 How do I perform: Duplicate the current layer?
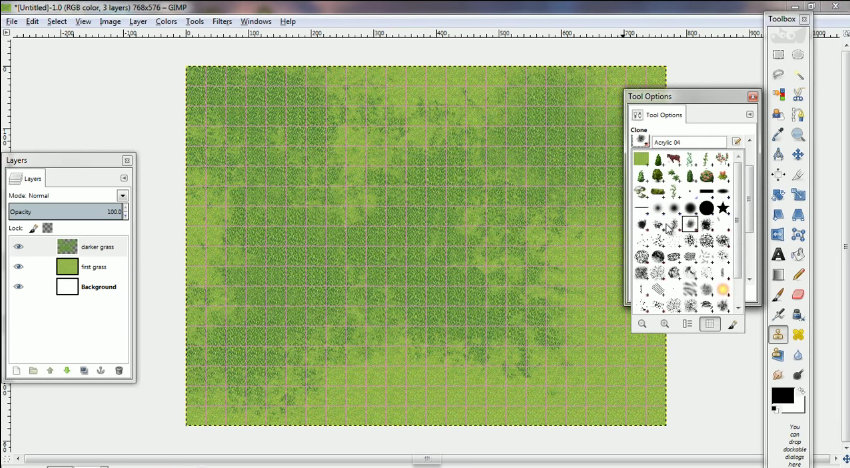(x=84, y=370)
